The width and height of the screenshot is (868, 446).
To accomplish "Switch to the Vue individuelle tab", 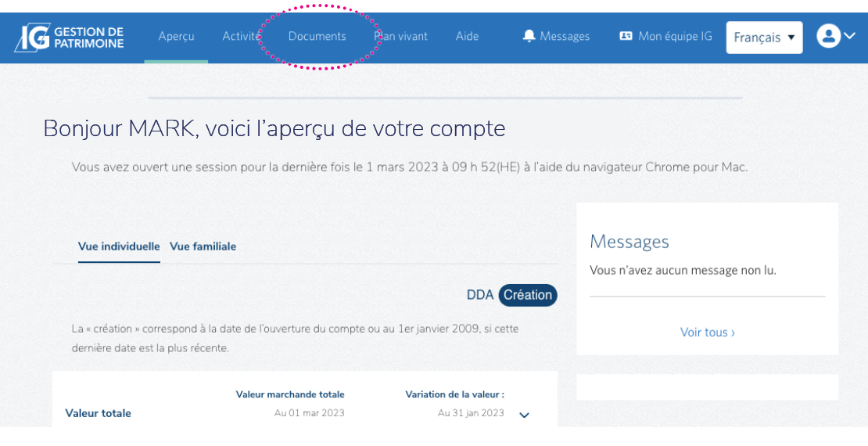I will 119,246.
